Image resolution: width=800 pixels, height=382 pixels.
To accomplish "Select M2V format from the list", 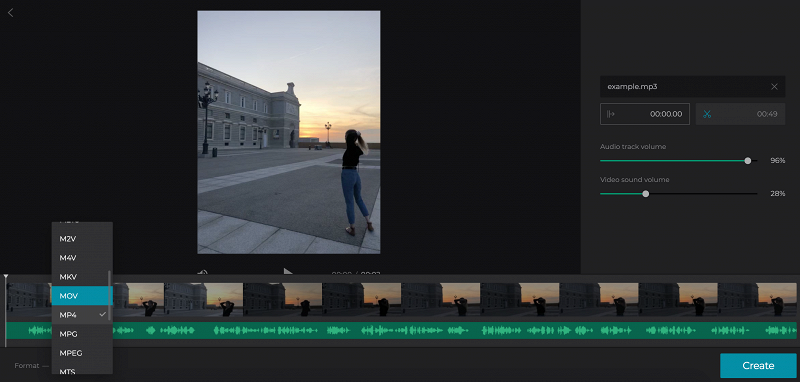I will pos(82,239).
